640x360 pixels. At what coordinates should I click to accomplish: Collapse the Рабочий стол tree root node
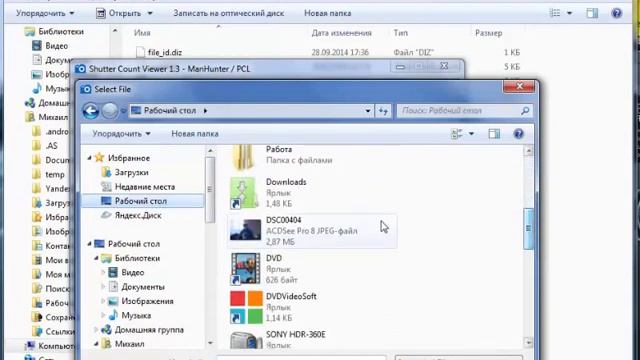pos(89,244)
